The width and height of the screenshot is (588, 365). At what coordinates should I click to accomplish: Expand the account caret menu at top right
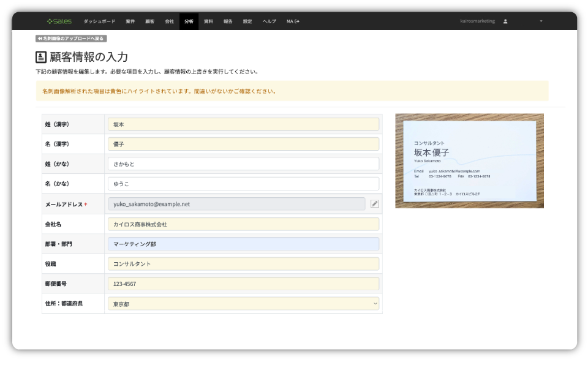[541, 21]
